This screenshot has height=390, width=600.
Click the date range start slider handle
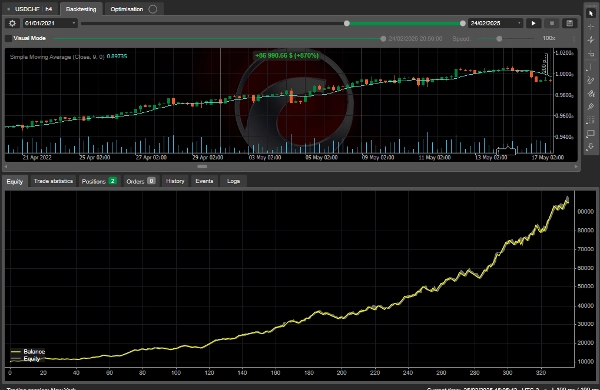pyautogui.click(x=347, y=23)
